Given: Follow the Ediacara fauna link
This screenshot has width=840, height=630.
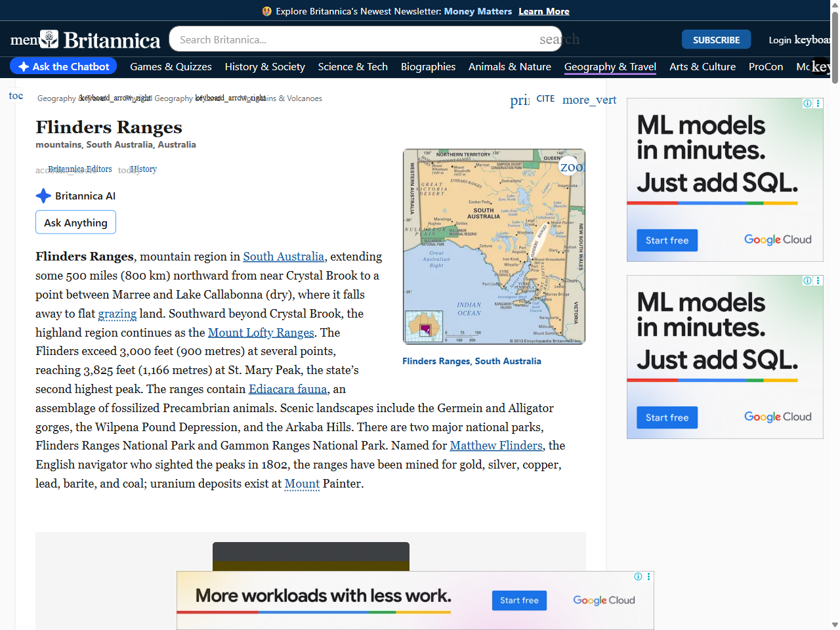Looking at the screenshot, I should (287, 389).
